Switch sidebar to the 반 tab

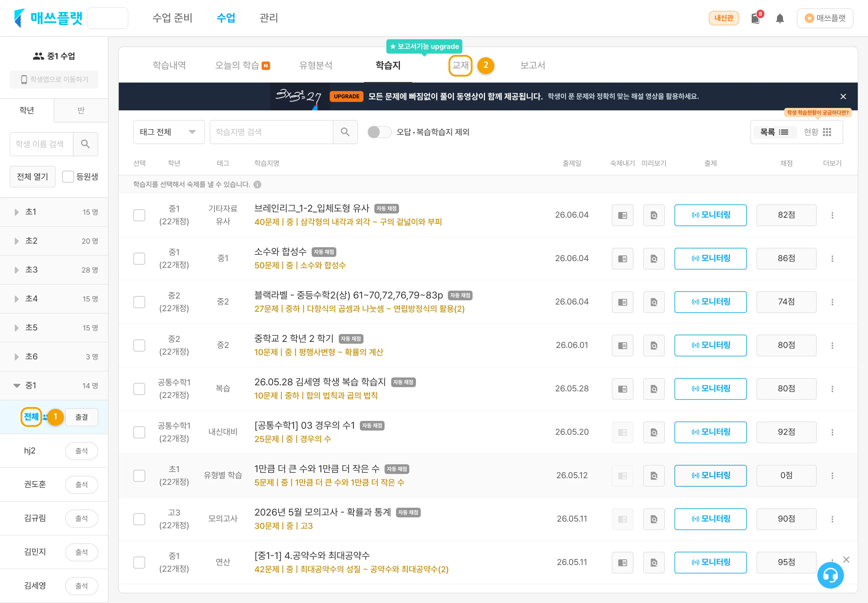point(81,110)
